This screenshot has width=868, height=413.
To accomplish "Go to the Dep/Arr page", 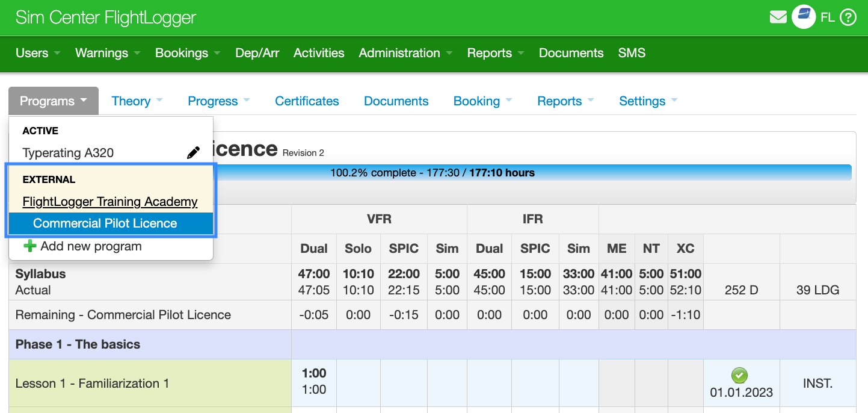I will click(x=257, y=53).
